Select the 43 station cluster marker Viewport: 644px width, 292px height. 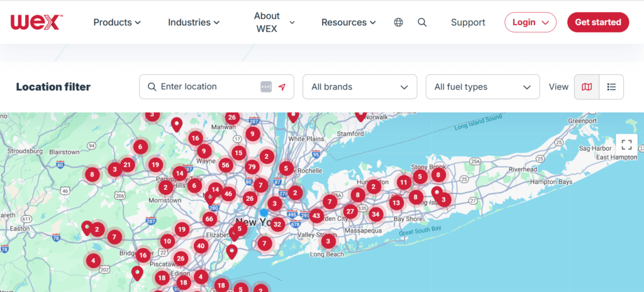316,215
